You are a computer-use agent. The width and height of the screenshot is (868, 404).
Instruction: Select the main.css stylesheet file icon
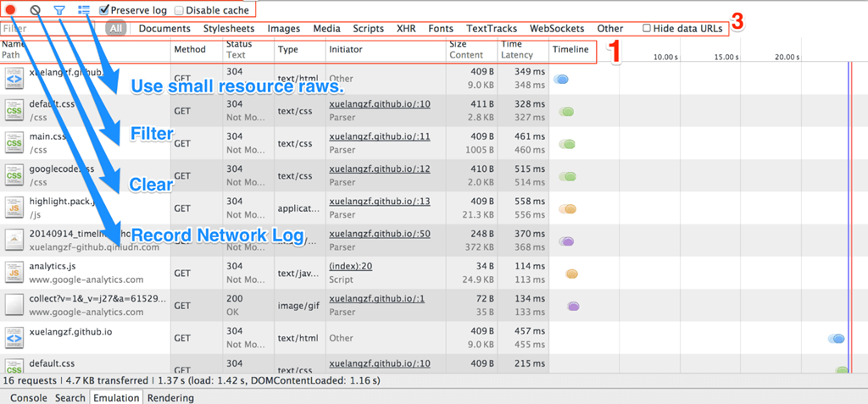click(x=14, y=143)
